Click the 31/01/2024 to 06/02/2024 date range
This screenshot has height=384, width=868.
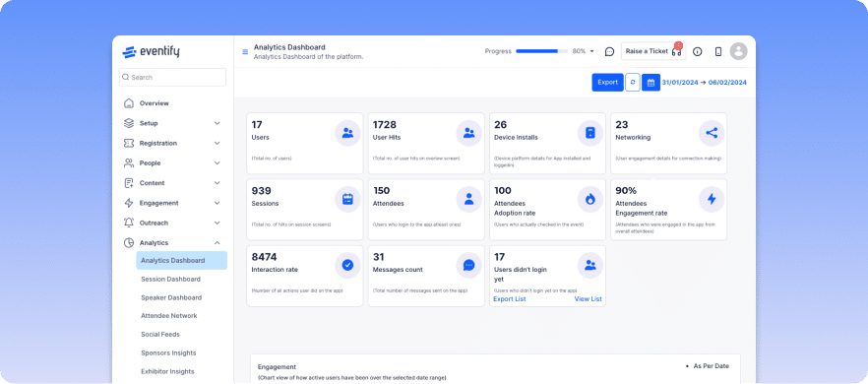[705, 83]
